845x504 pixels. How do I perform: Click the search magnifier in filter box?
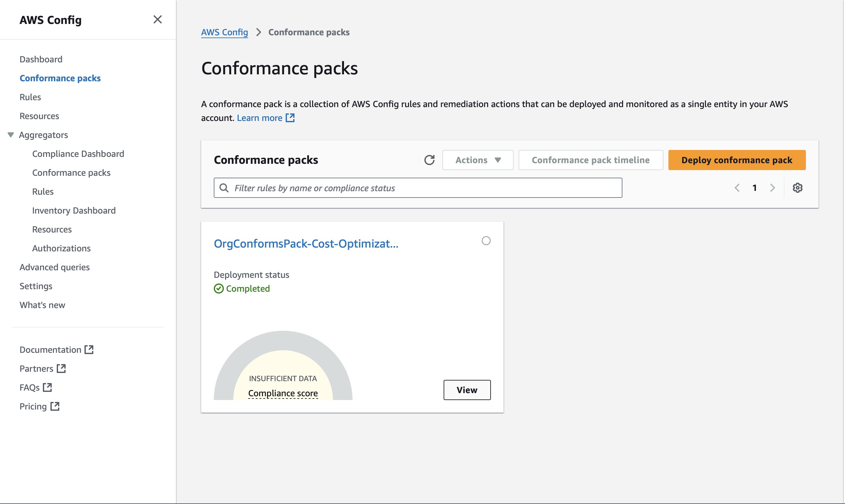pyautogui.click(x=224, y=187)
